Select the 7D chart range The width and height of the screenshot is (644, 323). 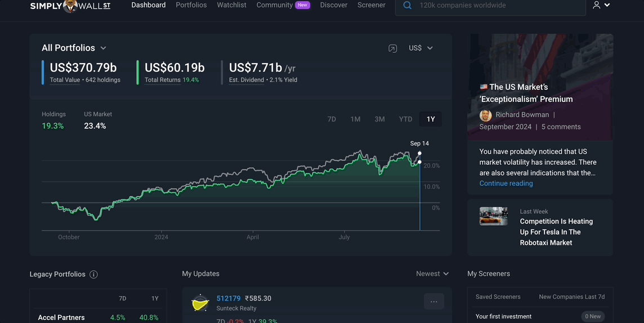click(x=332, y=119)
